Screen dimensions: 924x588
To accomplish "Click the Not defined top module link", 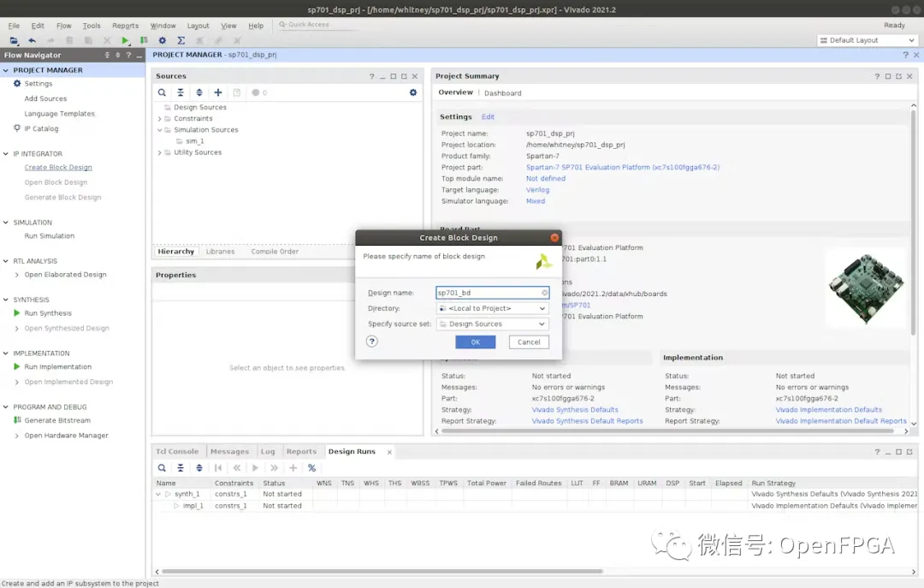I will [x=546, y=179].
